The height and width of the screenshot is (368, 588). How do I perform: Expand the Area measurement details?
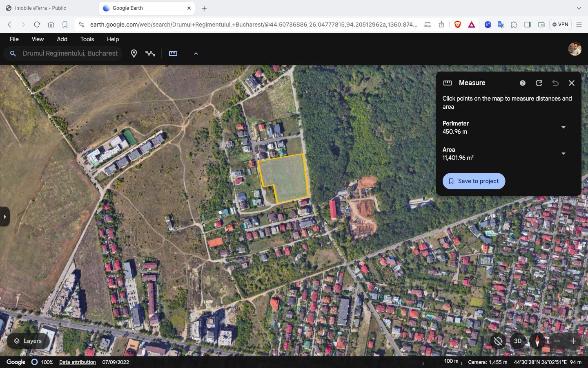[563, 153]
